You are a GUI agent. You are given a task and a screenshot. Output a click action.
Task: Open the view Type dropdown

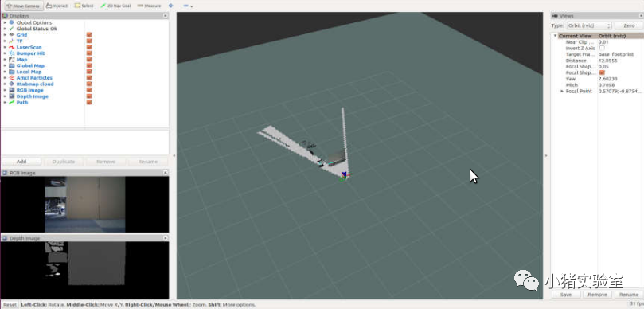click(x=589, y=25)
